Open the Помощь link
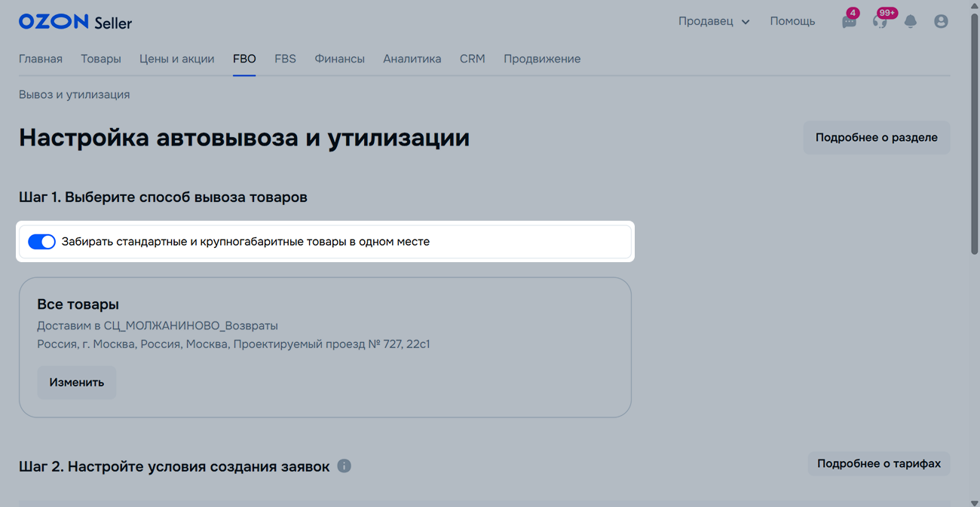Screen dimensions: 980x507 pos(792,22)
